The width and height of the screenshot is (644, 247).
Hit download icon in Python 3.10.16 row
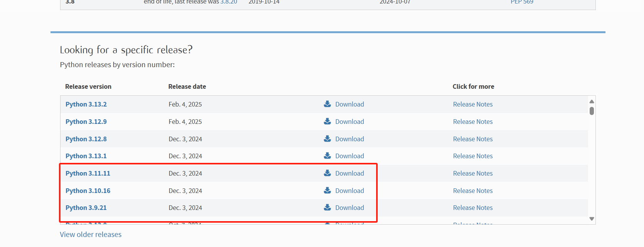coord(327,190)
